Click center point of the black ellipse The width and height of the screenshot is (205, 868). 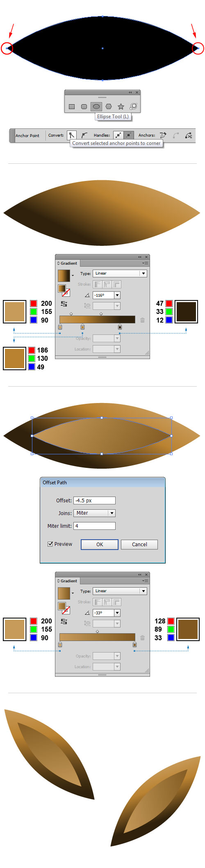[102, 48]
